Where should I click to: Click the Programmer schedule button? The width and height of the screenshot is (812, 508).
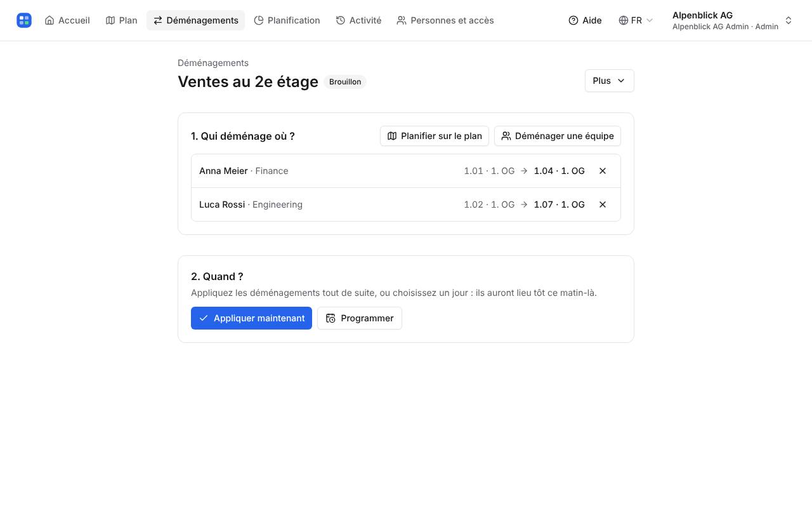pyautogui.click(x=360, y=318)
